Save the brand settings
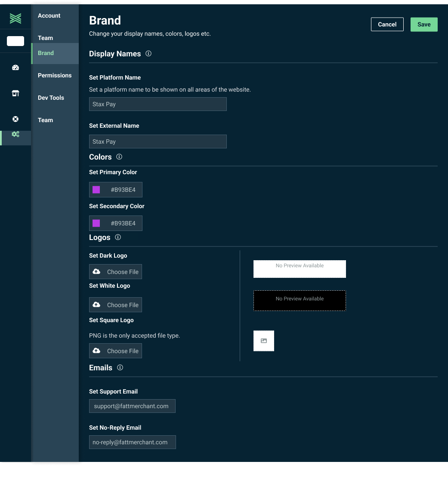Viewport: 448px width, 483px height. [x=424, y=25]
